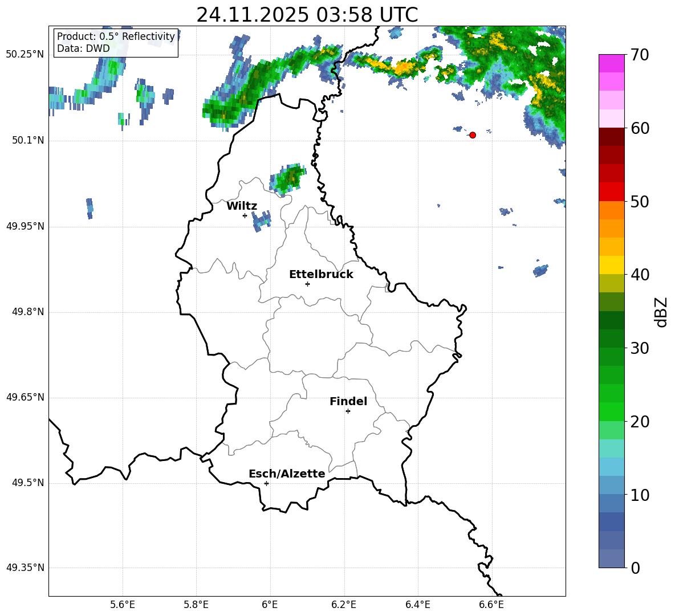Click the Esch/Alzette city label
Viewport: 675px width, 616px height.
pyautogui.click(x=287, y=474)
